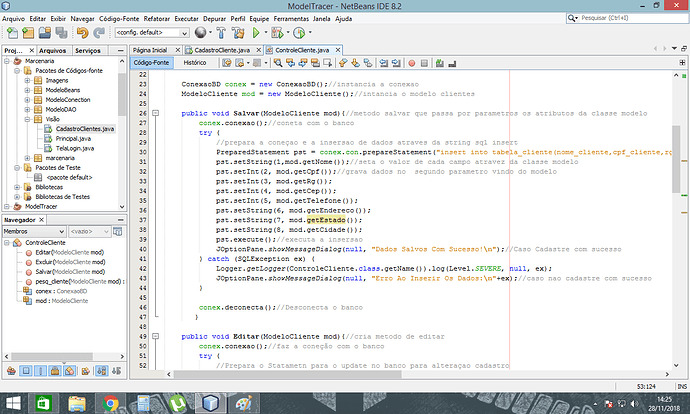690x414 pixels.
Task: Click the Last Edit icon in editor toolbar
Action: tap(227, 63)
